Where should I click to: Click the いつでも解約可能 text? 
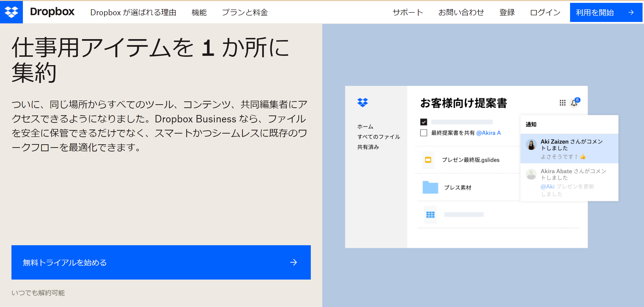pyautogui.click(x=38, y=292)
